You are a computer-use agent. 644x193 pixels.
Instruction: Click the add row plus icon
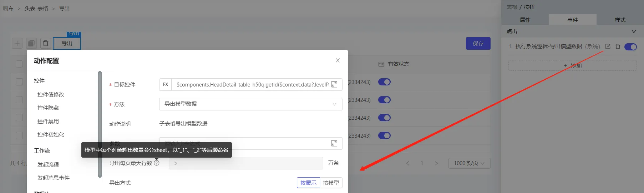(17, 43)
